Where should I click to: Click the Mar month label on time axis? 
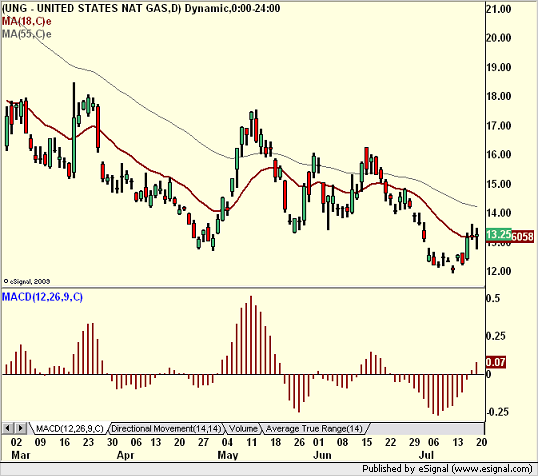tap(21, 455)
